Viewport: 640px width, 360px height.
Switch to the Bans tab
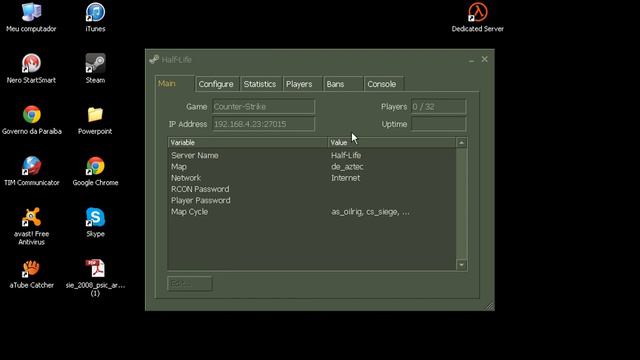[343, 84]
